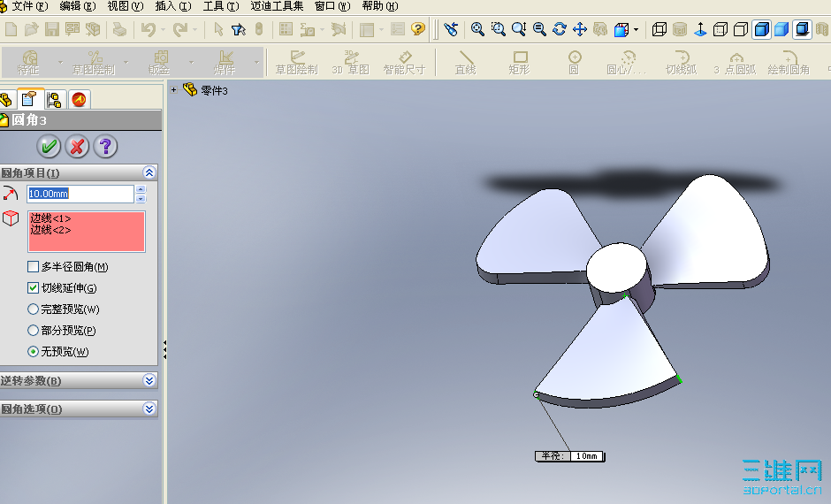Select Shaded With Edges display
Image resolution: width=831 pixels, height=504 pixels.
pos(761,29)
